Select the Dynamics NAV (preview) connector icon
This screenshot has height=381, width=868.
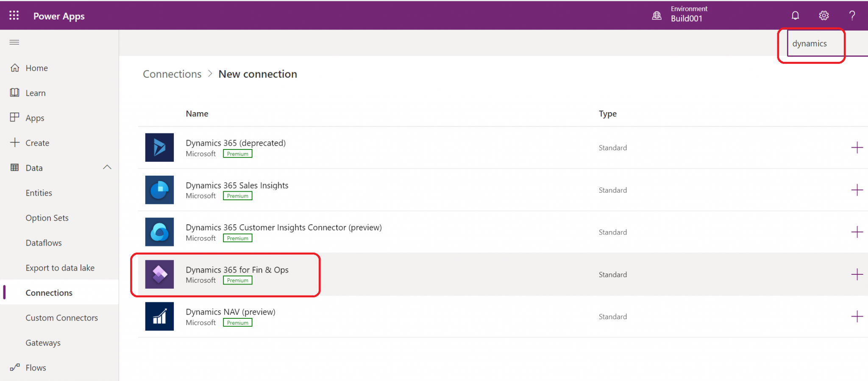pyautogui.click(x=159, y=316)
